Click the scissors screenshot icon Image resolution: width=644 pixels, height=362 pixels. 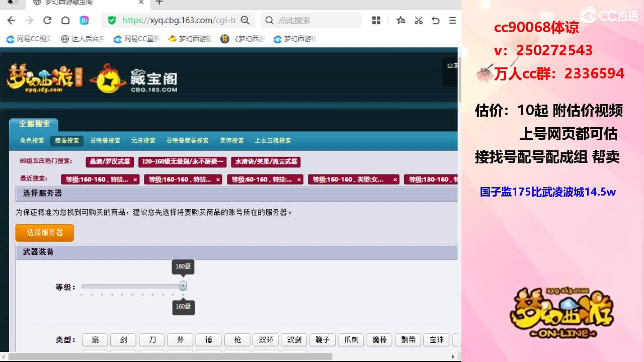point(418,20)
